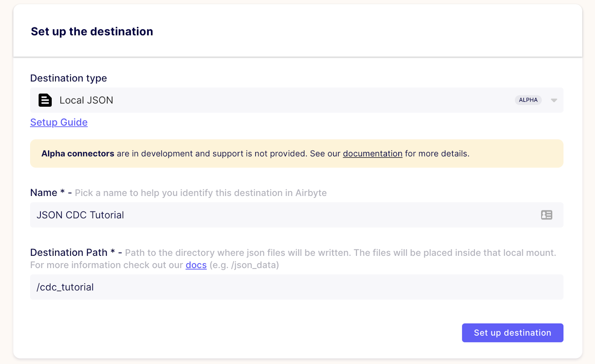Click the Local JSON document icon
The image size is (595, 364).
coord(45,100)
